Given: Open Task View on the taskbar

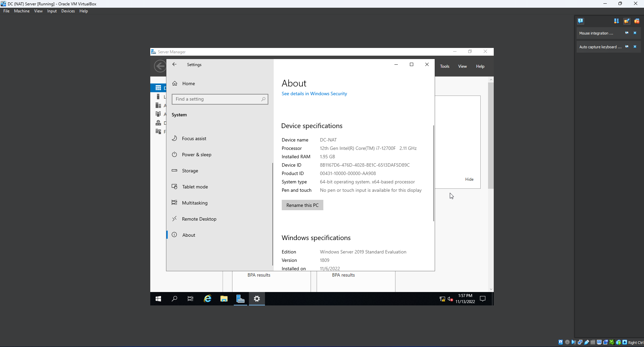Looking at the screenshot, I should tap(191, 299).
